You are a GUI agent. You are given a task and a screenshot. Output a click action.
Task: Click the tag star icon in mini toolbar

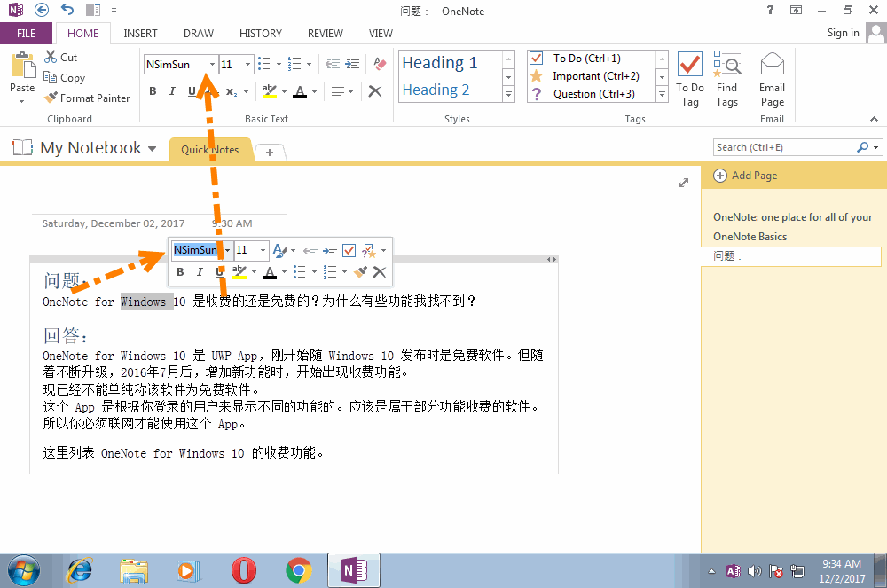[x=369, y=250]
